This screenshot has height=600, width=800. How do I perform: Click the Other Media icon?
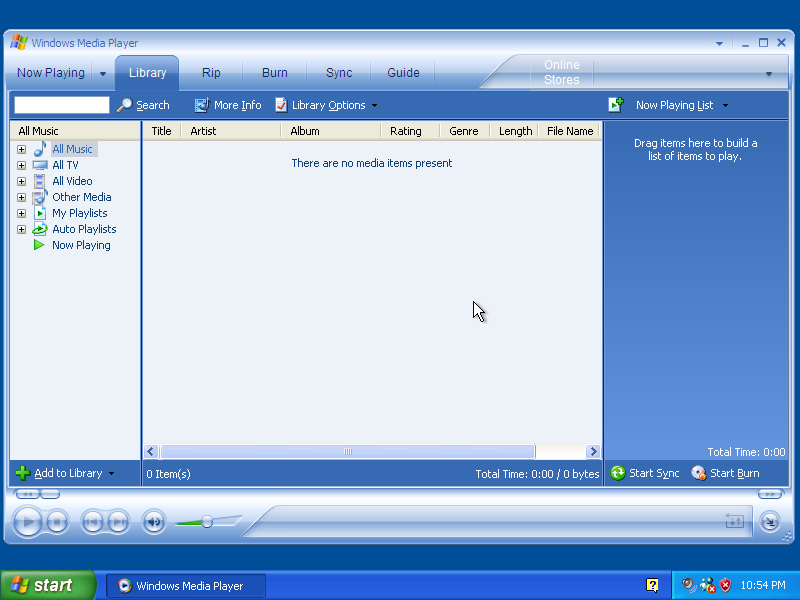[x=40, y=197]
